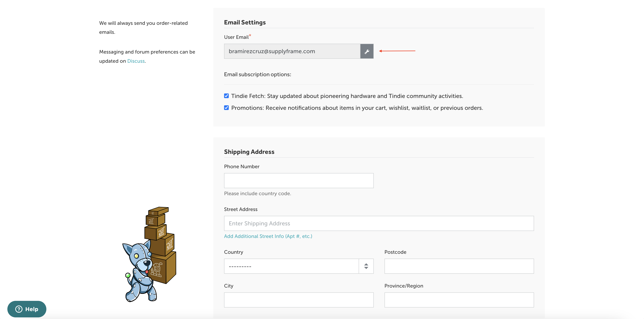The width and height of the screenshot is (644, 319).
Task: Focus the Phone Number field
Action: pyautogui.click(x=298, y=181)
